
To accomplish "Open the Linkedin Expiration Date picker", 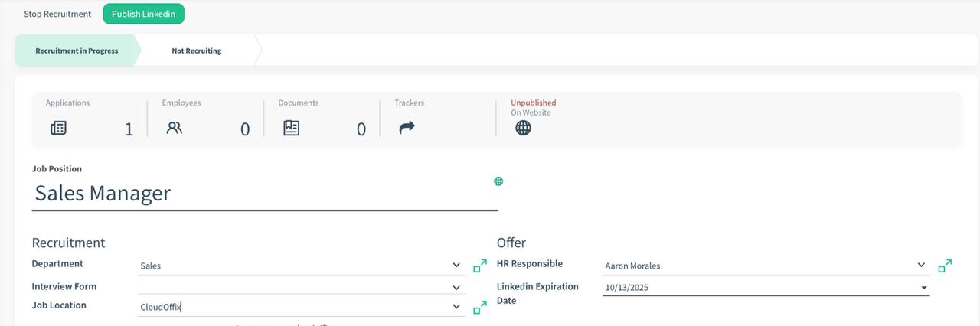I will tap(924, 288).
